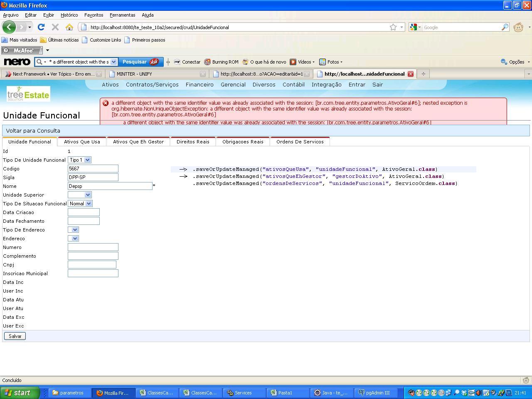Image resolution: width=532 pixels, height=399 pixels.
Task: Switch to Direitos Reais tab
Action: [x=193, y=142]
